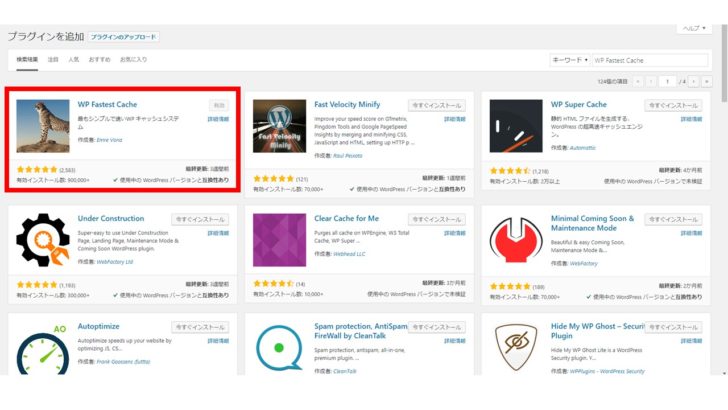
Task: Open Minimal Coming Soon & Maintenance Mode title
Action: tap(592, 223)
